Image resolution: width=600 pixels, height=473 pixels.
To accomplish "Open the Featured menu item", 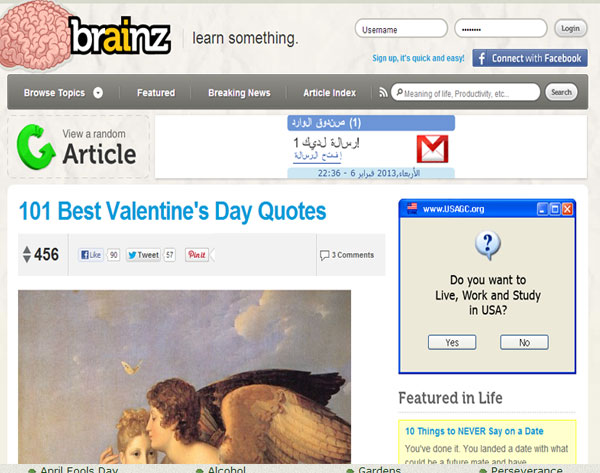I will click(156, 93).
